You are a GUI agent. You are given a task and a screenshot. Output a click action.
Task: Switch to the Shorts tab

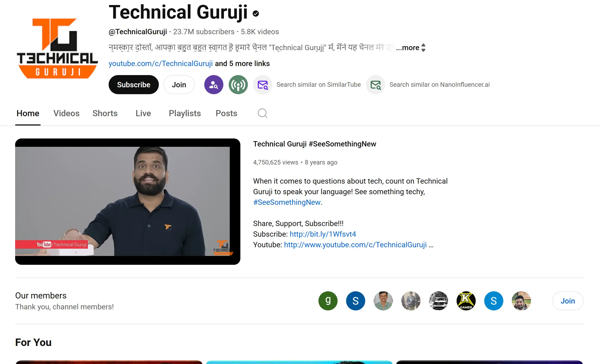pos(105,113)
